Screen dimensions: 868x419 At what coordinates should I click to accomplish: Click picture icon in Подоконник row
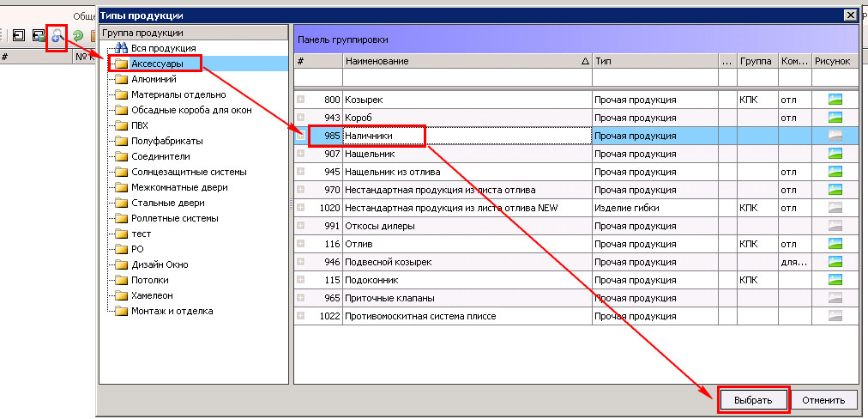(x=835, y=280)
